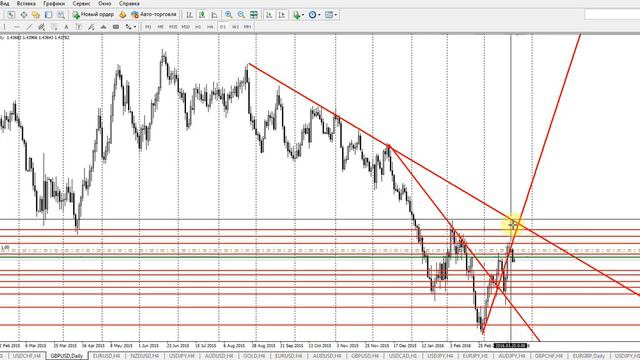Viewport: 640px width, 360px height.
Task: Zoom in on the chart
Action: coord(229,15)
